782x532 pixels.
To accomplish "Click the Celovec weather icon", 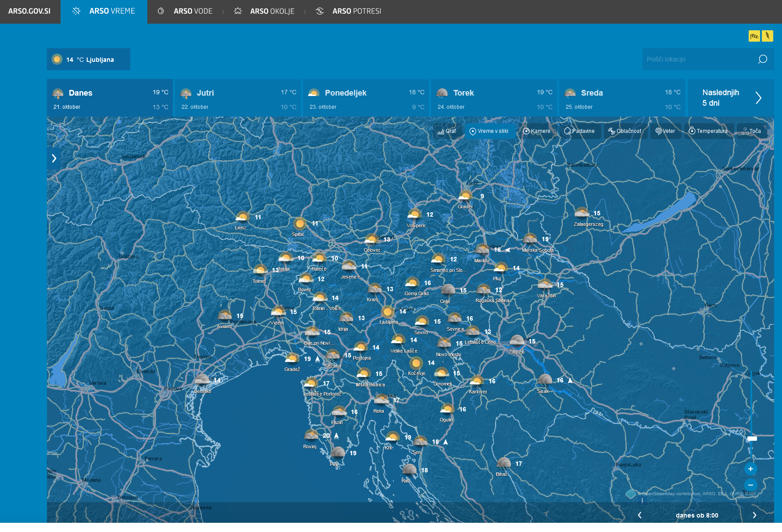I will 371,239.
